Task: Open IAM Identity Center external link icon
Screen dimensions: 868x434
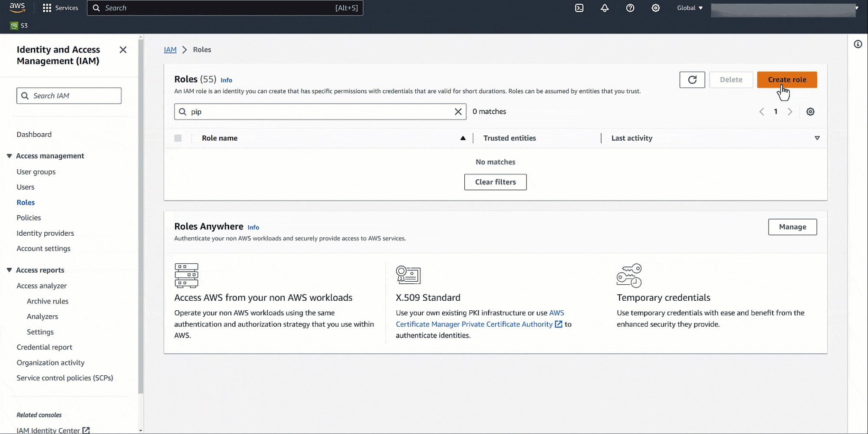Action: click(86, 430)
